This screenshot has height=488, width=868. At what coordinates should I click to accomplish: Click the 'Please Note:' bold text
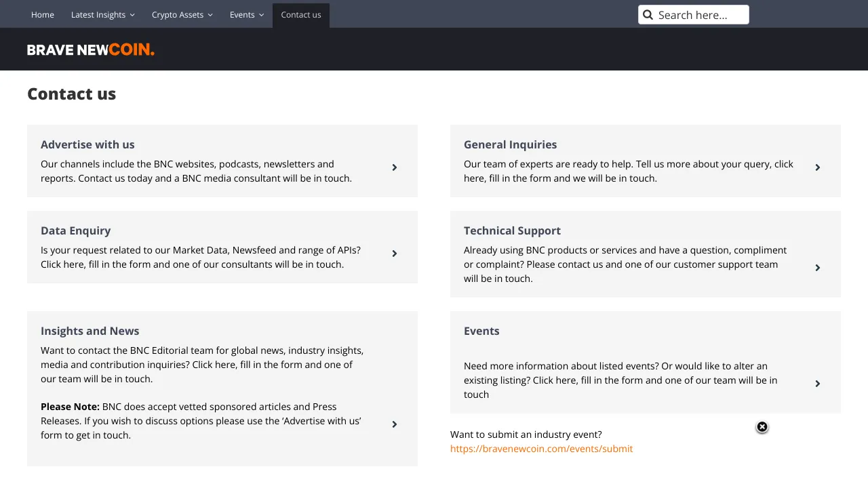coord(70,407)
